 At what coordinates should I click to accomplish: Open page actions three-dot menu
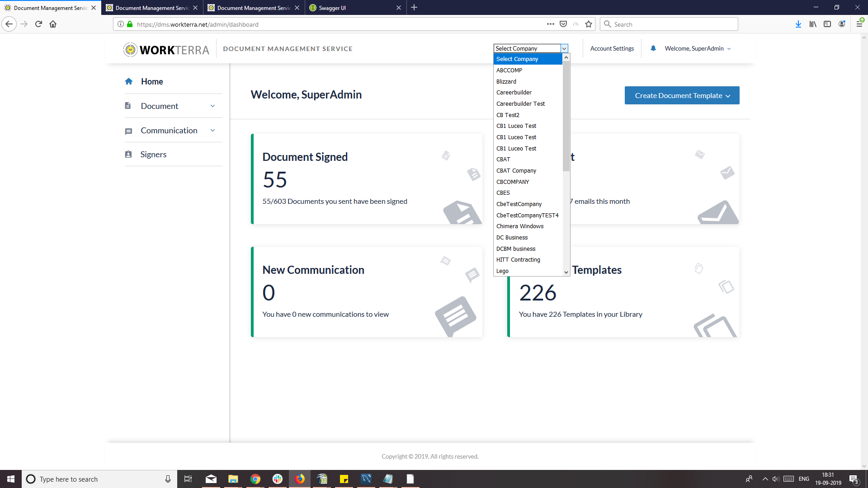pos(550,24)
